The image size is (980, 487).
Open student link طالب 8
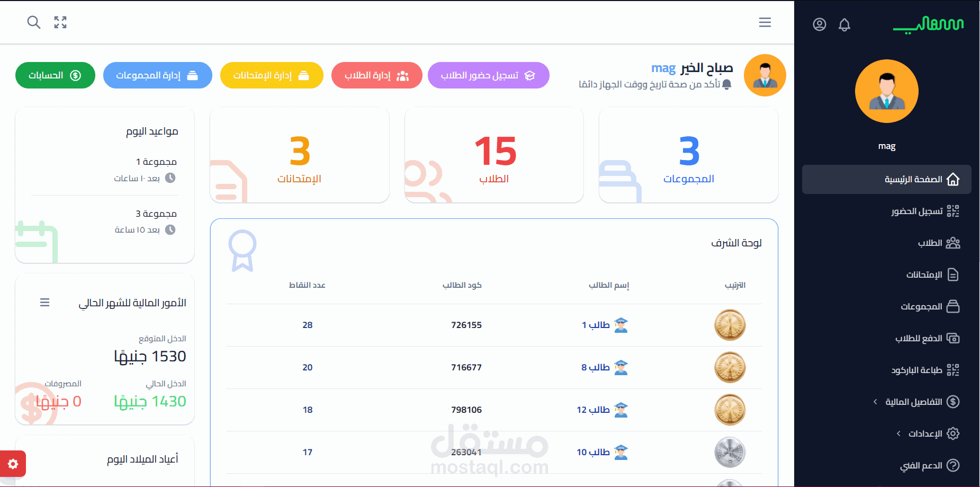tap(596, 367)
